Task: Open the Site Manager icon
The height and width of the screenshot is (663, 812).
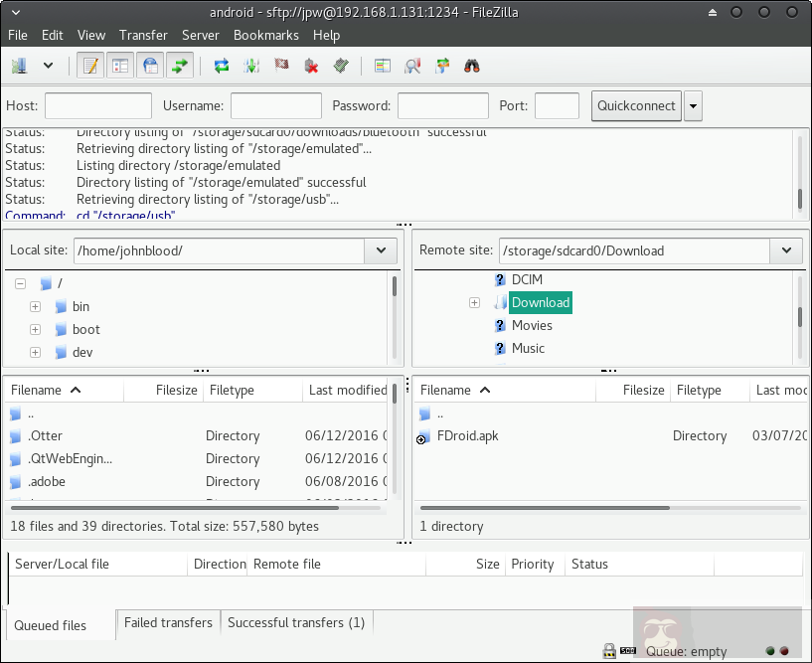Action: coord(19,66)
